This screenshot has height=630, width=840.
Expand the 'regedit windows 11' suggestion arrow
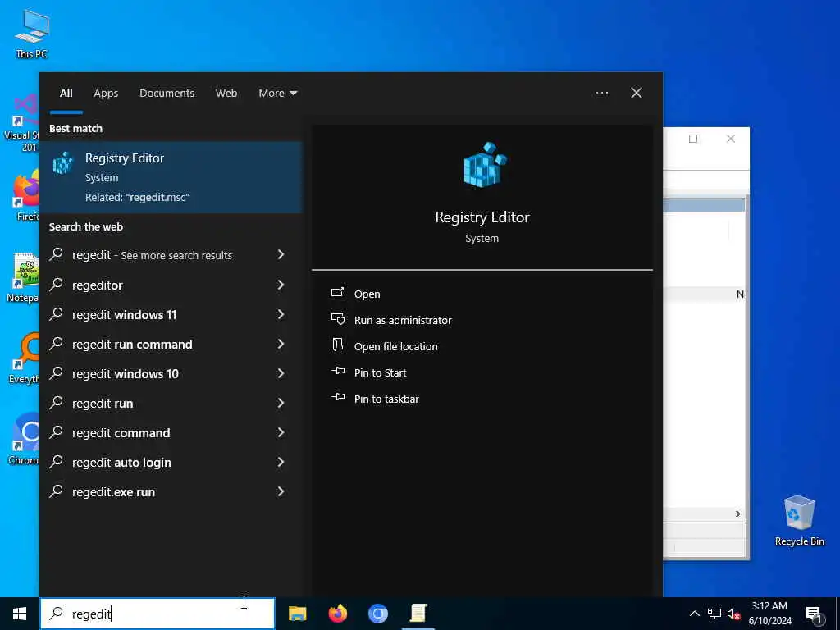click(281, 314)
